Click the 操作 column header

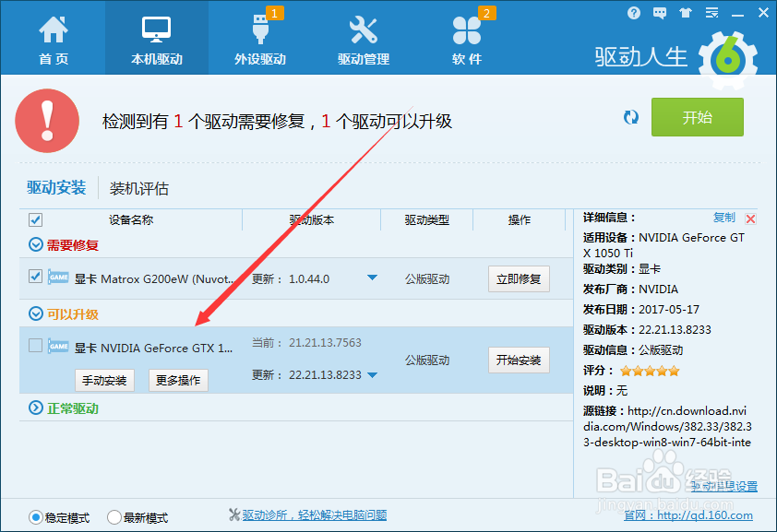(519, 219)
